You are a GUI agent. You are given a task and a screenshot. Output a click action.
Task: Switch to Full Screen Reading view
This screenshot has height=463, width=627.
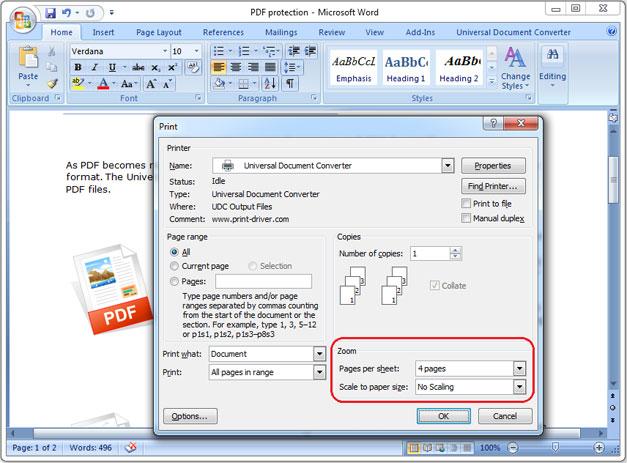point(427,448)
